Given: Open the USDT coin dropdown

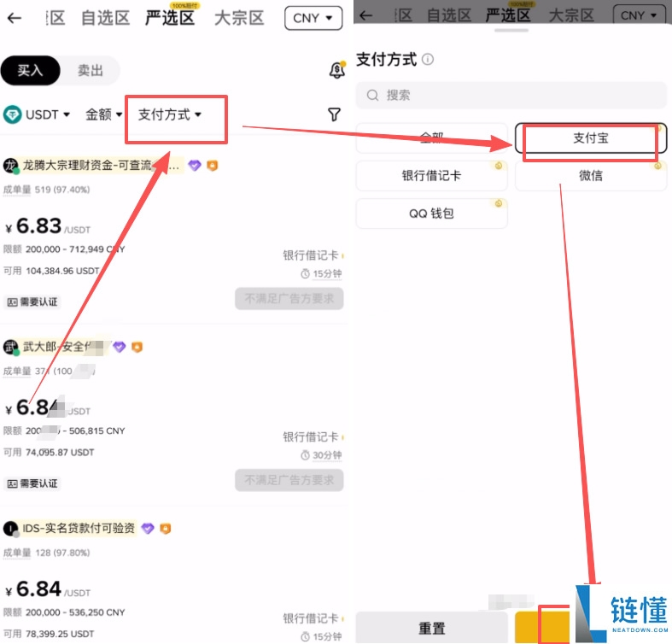Looking at the screenshot, I should [x=37, y=114].
